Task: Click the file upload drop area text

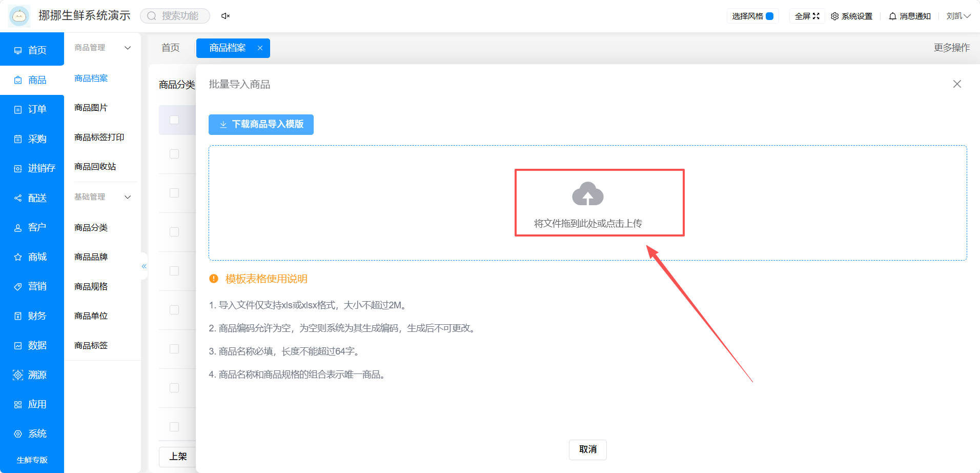Action: pyautogui.click(x=588, y=224)
